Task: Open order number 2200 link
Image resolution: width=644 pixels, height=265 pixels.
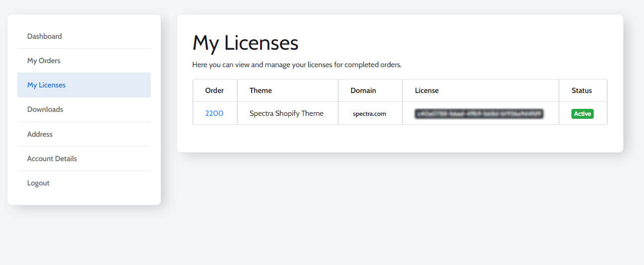Action: 214,113
